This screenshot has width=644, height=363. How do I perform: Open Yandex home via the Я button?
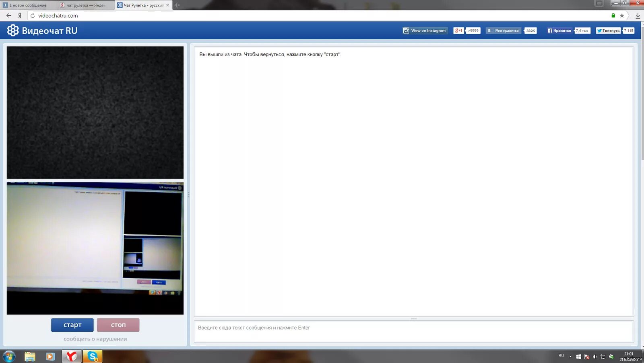coord(19,16)
